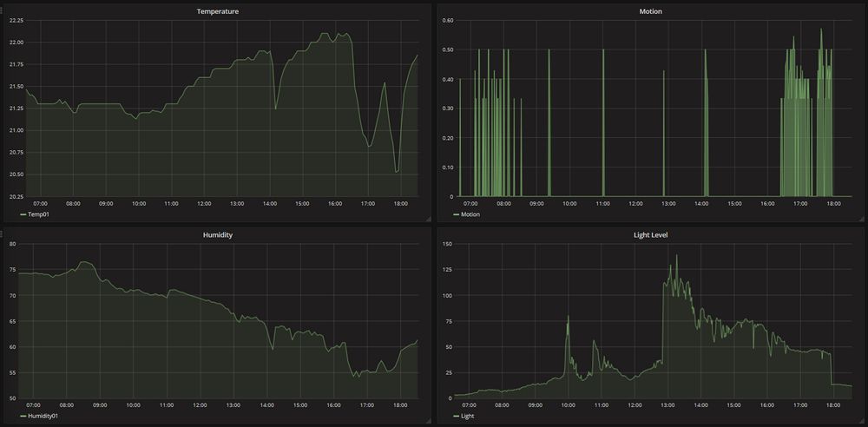Click the Humidity01 legend color line
The width and height of the screenshot is (868, 427).
point(23,416)
